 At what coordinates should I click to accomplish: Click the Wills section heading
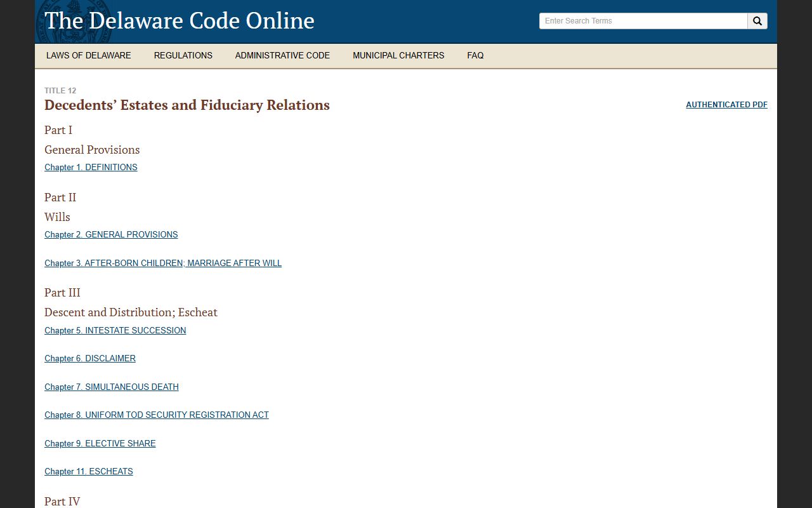57,217
